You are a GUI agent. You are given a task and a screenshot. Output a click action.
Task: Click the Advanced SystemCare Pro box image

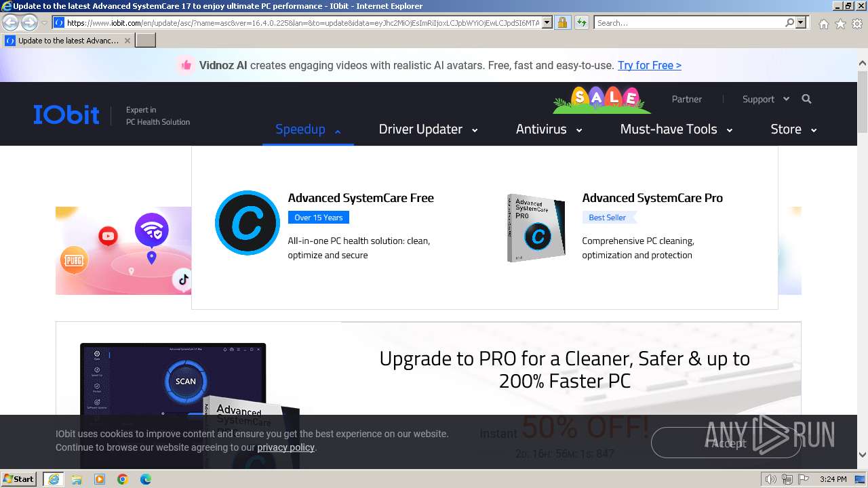click(536, 228)
